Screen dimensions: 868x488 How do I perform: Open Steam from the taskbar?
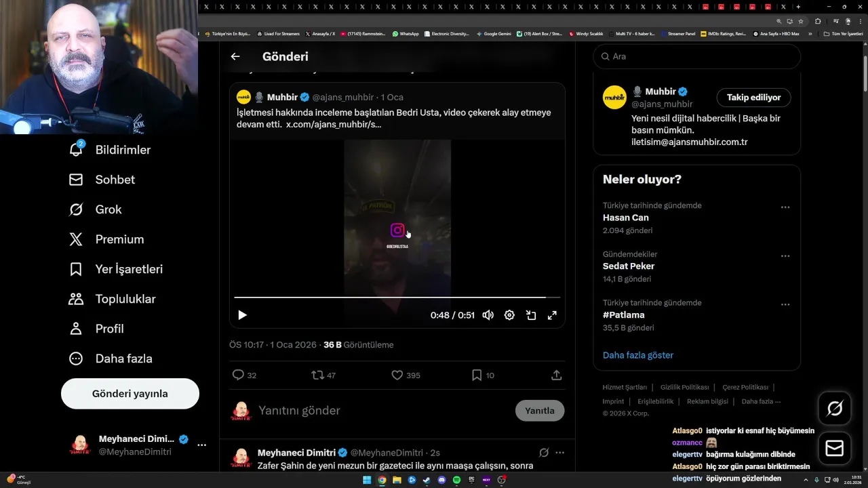[427, 480]
